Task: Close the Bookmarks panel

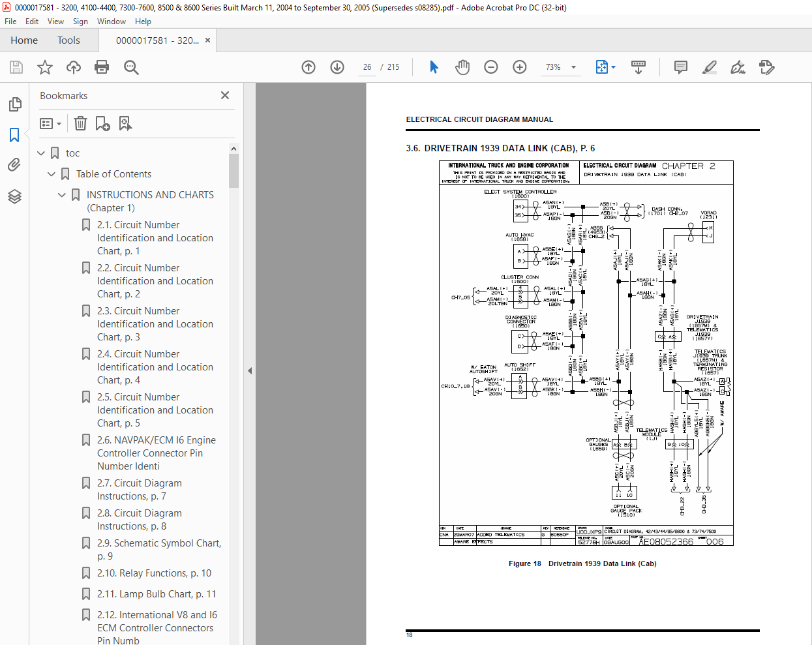Action: point(225,95)
